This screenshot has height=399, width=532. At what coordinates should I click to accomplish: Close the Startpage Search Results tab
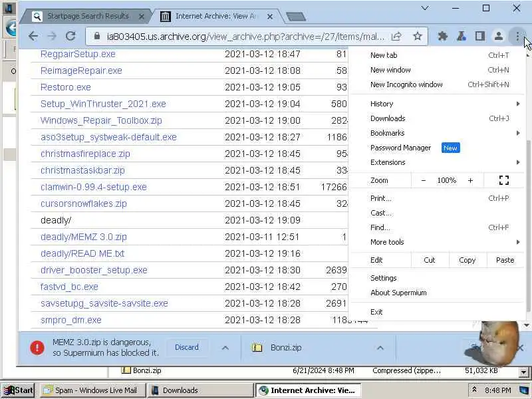point(142,16)
